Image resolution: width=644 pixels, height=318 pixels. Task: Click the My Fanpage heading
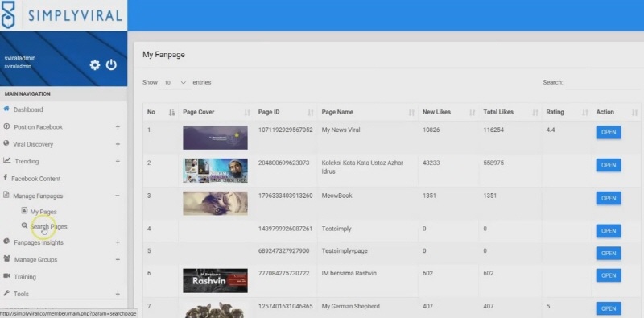pos(163,55)
